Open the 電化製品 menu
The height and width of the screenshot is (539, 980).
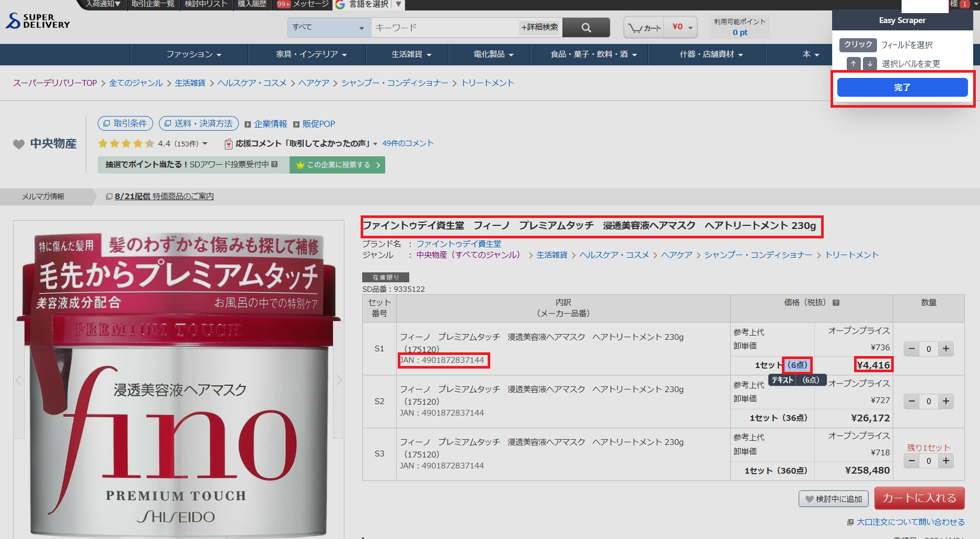[x=493, y=54]
